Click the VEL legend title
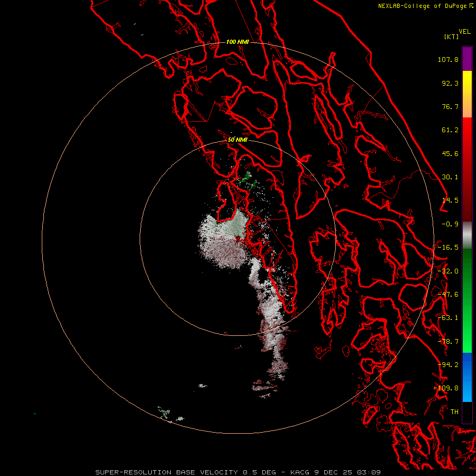This screenshot has width=476, height=476. (464, 32)
